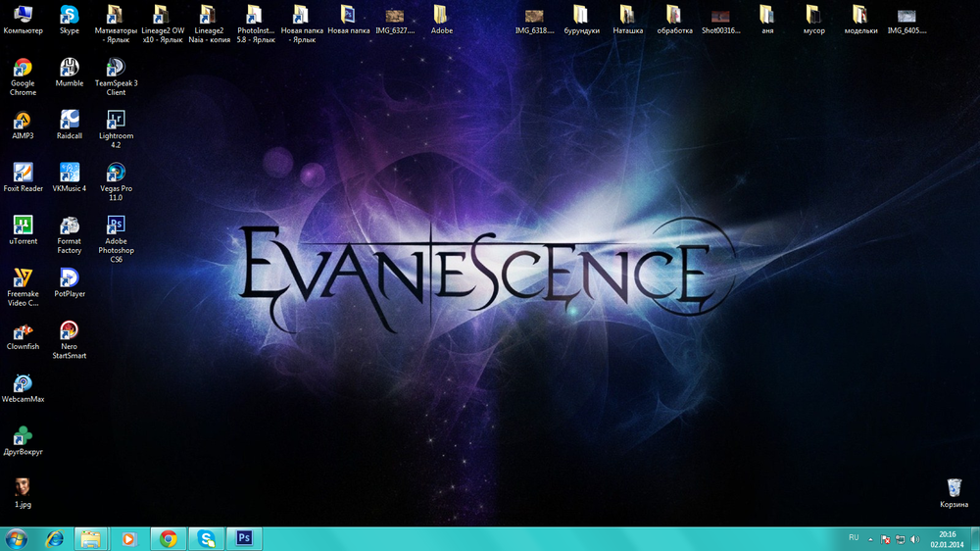The width and height of the screenshot is (980, 551).
Task: Open Internet Explorer from the taskbar
Action: click(54, 538)
